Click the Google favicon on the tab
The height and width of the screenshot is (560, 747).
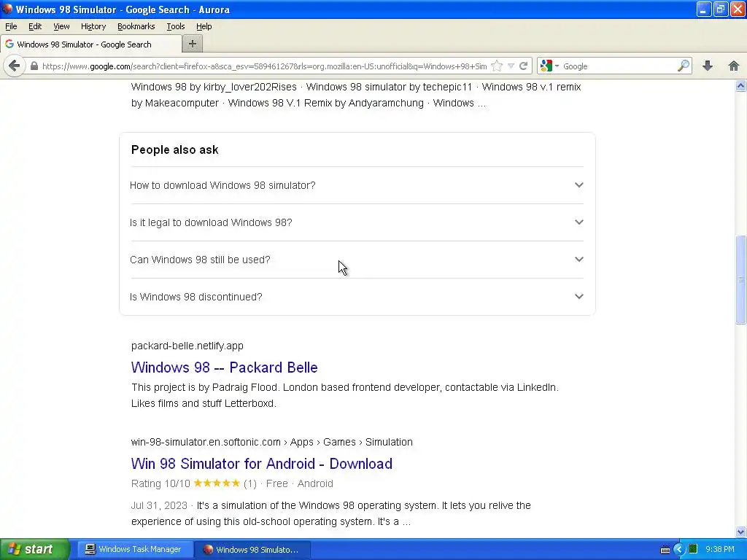[x=9, y=44]
